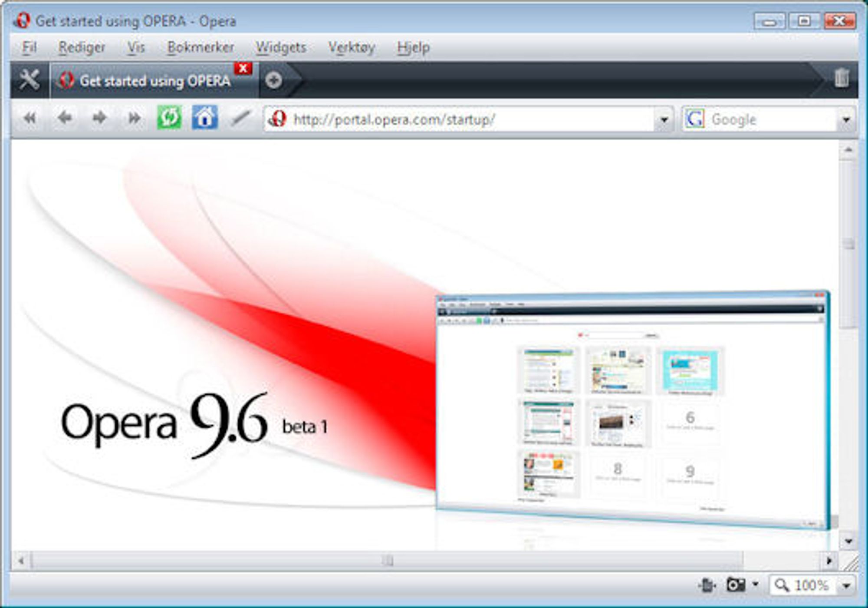Expand the address bar history dropdown
Viewport: 868px width, 608px height.
pyautogui.click(x=664, y=119)
